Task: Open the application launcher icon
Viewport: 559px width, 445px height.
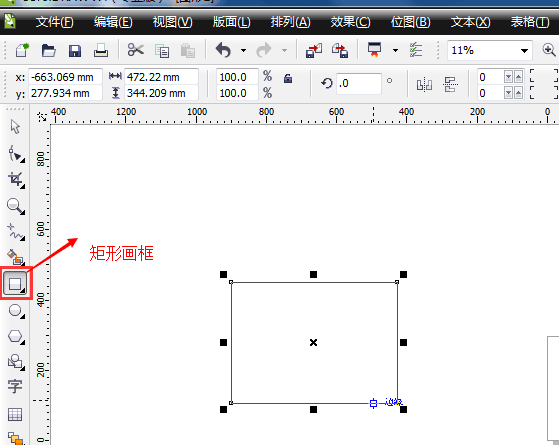Action: click(x=374, y=50)
